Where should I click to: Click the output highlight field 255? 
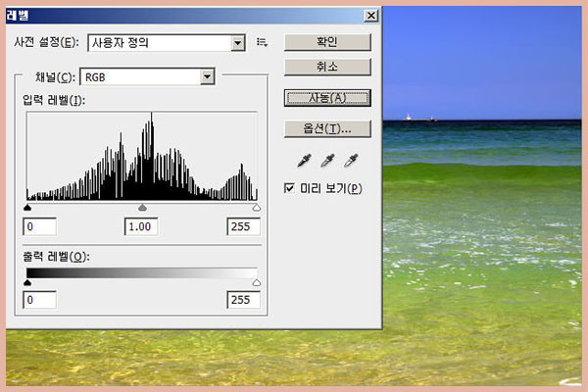point(243,300)
